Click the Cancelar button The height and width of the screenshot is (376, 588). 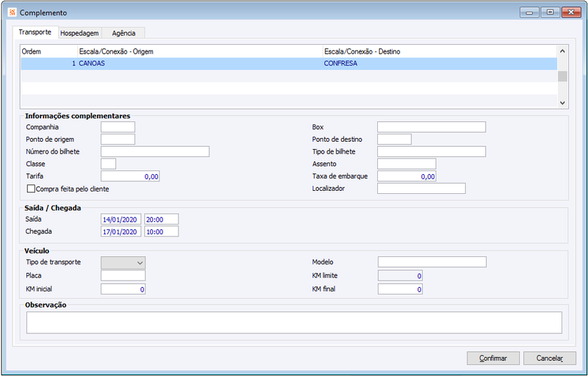[549, 358]
